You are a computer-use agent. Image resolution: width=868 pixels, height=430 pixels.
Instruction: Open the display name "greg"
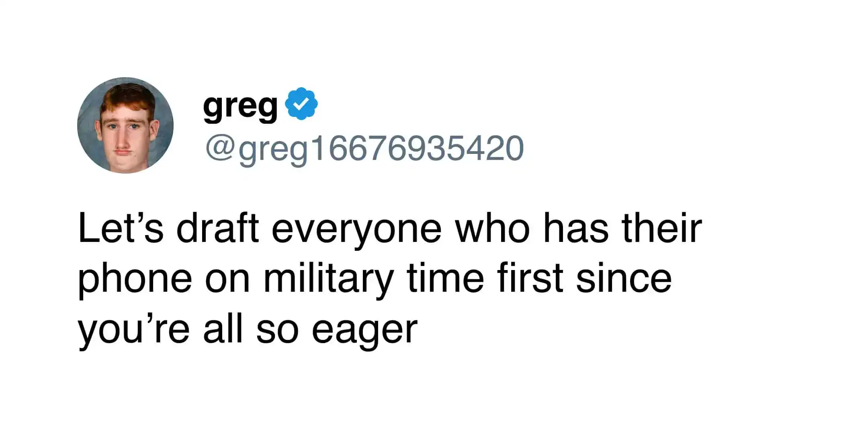pyautogui.click(x=240, y=106)
